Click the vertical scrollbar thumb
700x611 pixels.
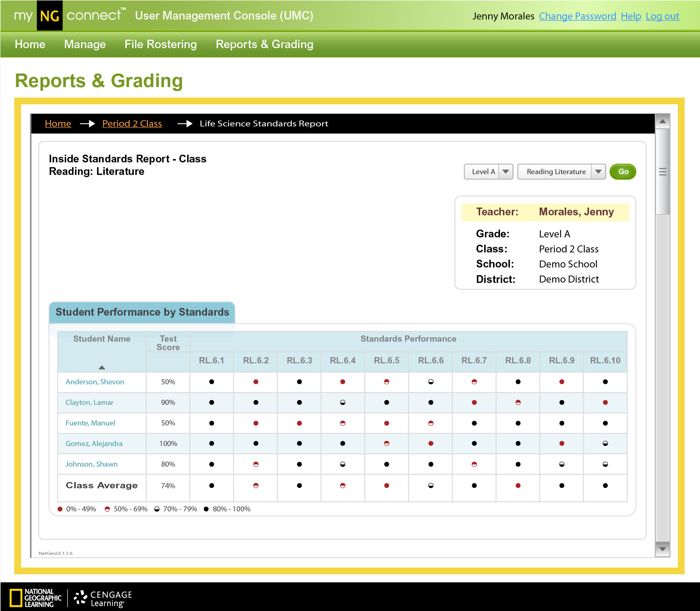(662, 172)
